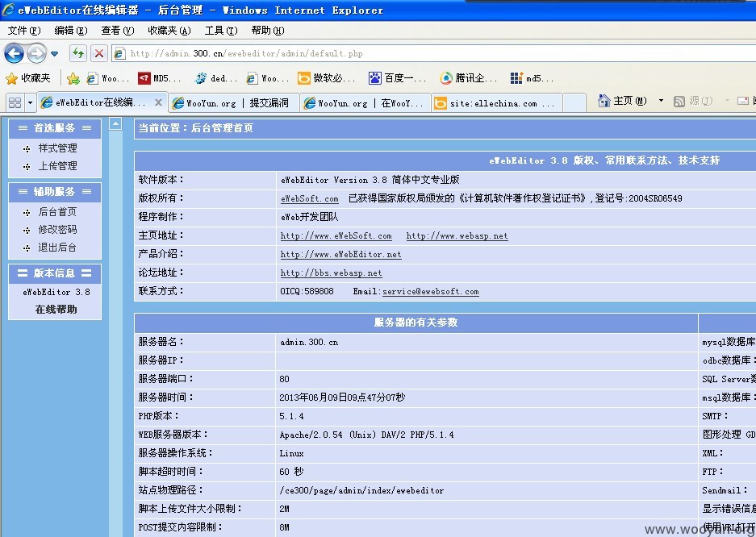Open the http://www.webasp.net link
This screenshot has height=537, width=756.
click(x=457, y=236)
